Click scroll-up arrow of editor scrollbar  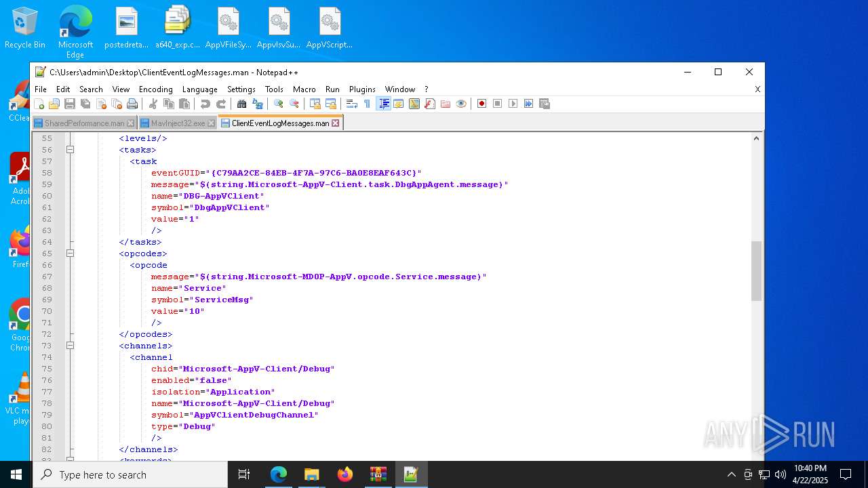pyautogui.click(x=757, y=138)
